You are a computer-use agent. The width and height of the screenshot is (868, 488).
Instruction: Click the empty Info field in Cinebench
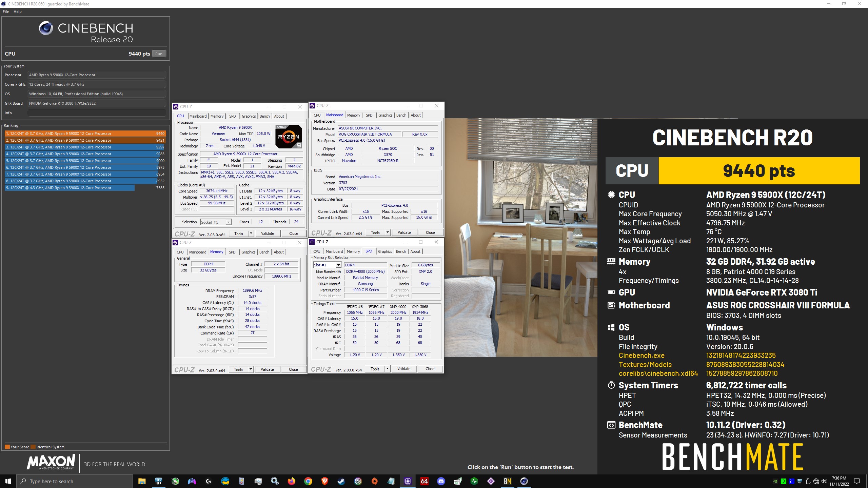point(97,113)
